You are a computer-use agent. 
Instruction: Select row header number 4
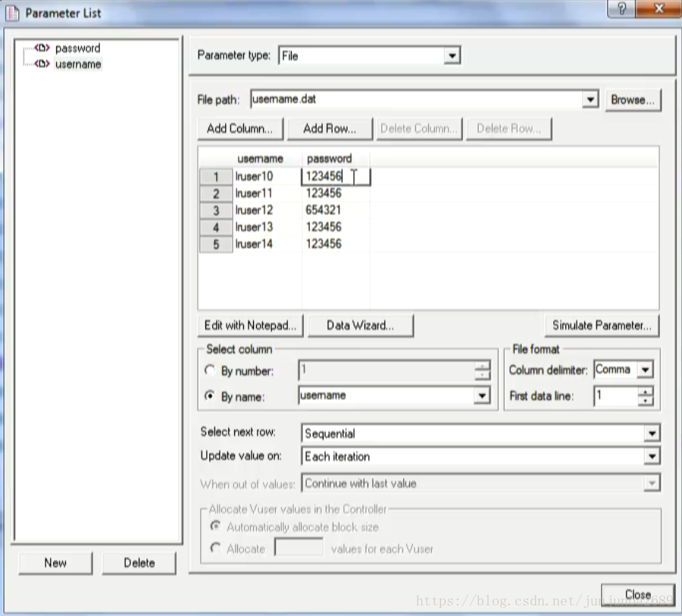point(216,227)
